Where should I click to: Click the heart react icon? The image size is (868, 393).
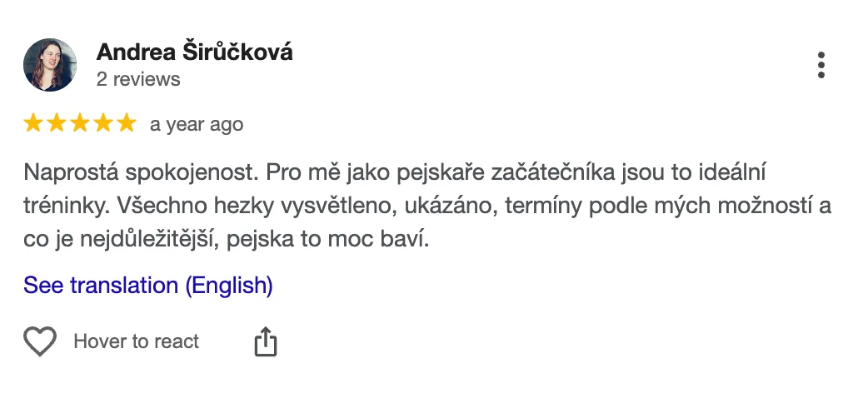click(40, 341)
